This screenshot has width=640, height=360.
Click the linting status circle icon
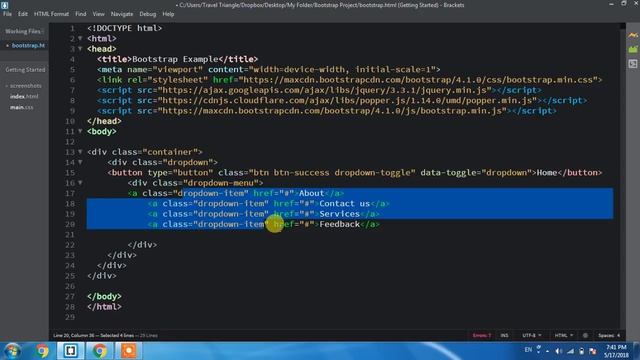click(585, 336)
